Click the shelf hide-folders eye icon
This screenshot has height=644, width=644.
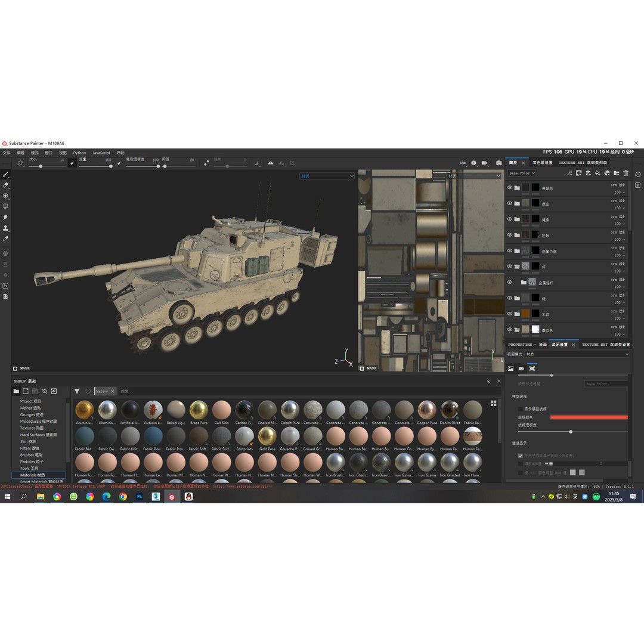44,391
